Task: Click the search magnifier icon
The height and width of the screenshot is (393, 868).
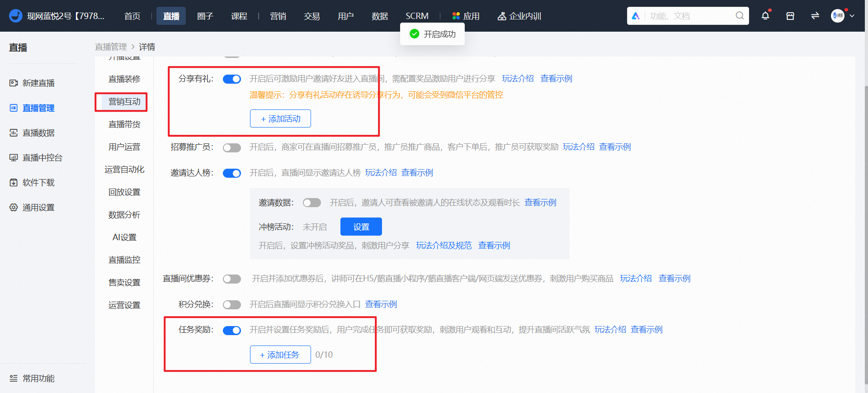Action: [x=740, y=16]
